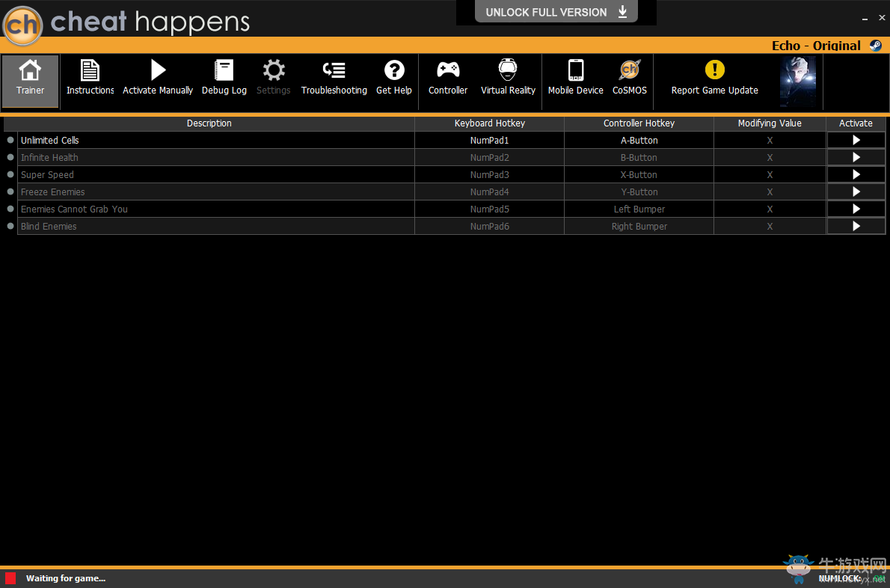This screenshot has height=588, width=890.
Task: Click the Echo - Original title text
Action: coord(816,46)
